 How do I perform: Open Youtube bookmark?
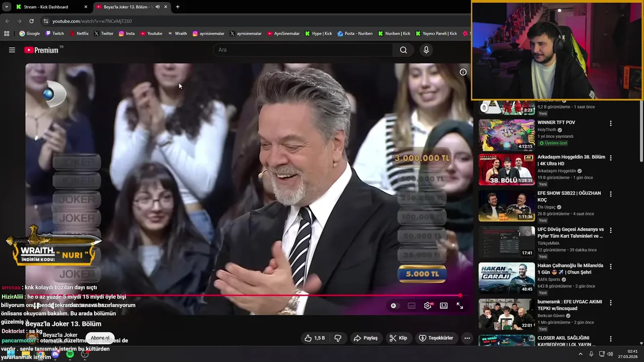coord(151,34)
